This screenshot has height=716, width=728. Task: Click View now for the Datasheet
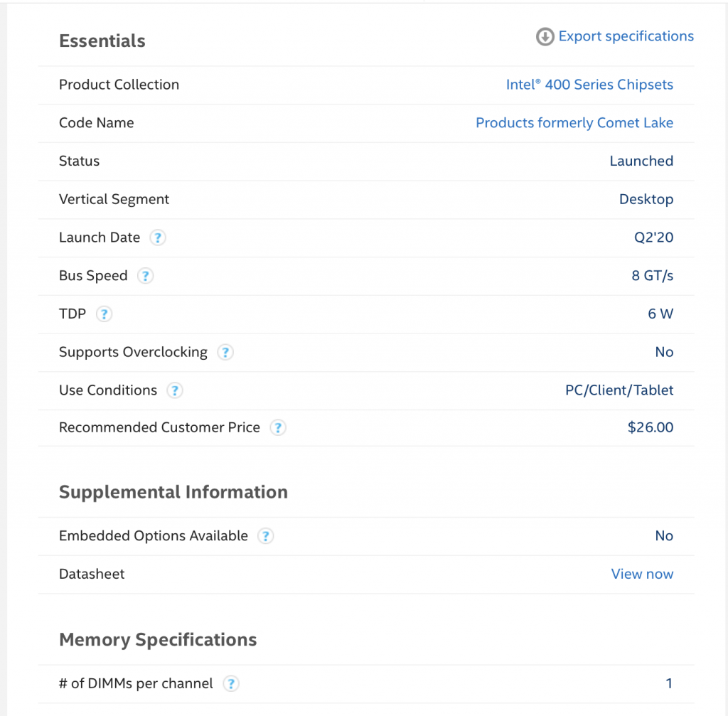642,574
